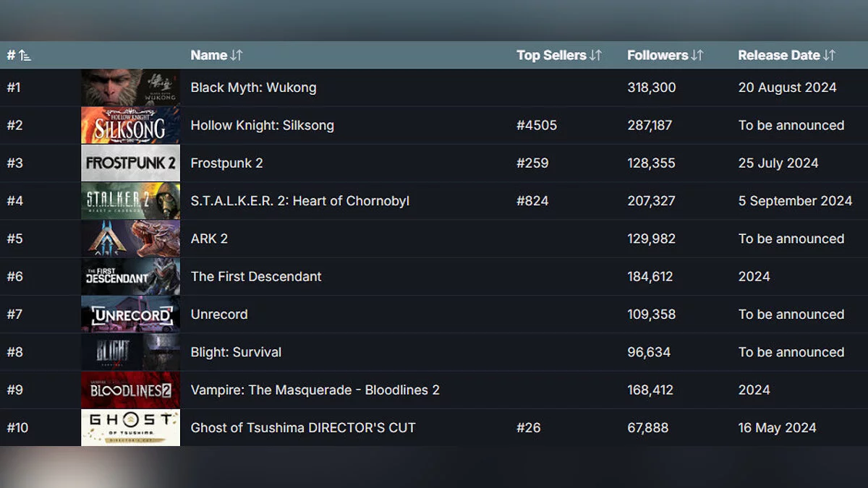Open Bloodlines 2 banner image
The width and height of the screenshot is (868, 488).
click(130, 390)
